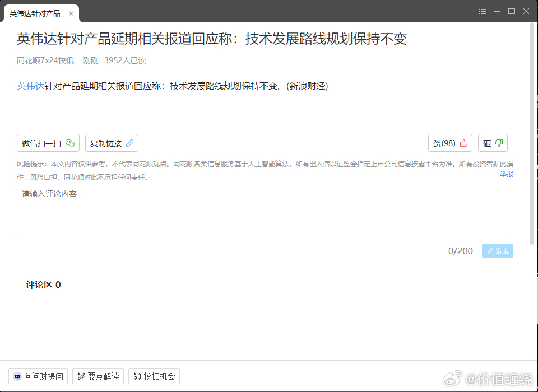Click the 微信扫一扫 share button
Viewport: 538px width, 392px height.
pos(48,143)
